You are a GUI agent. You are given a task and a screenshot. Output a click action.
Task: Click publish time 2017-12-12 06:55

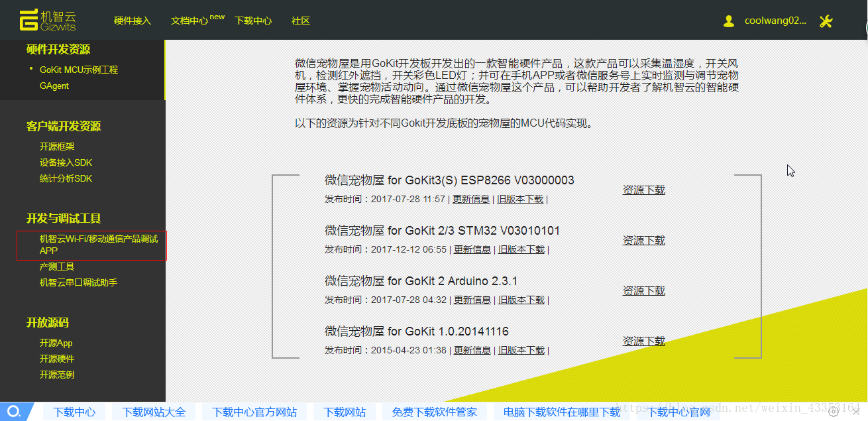coord(409,249)
